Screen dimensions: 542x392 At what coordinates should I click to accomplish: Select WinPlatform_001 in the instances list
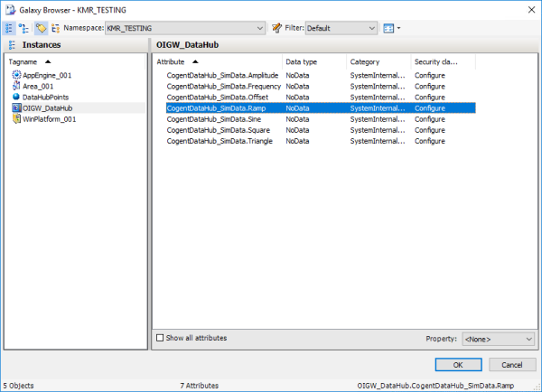(50, 119)
